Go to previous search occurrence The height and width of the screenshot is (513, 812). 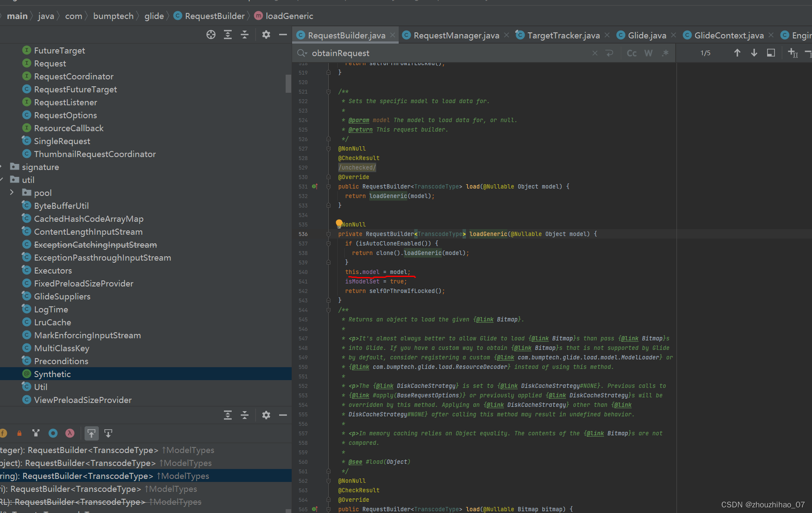point(737,53)
